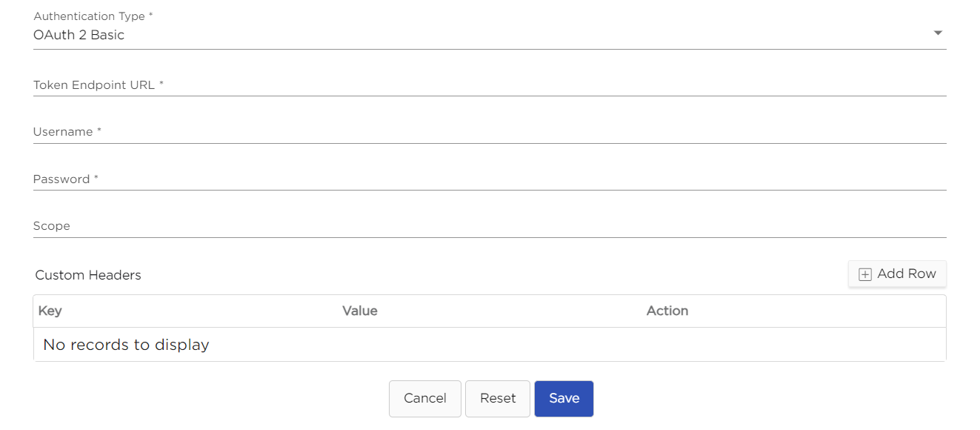Expand the Authentication Type dropdown arrow

click(938, 33)
